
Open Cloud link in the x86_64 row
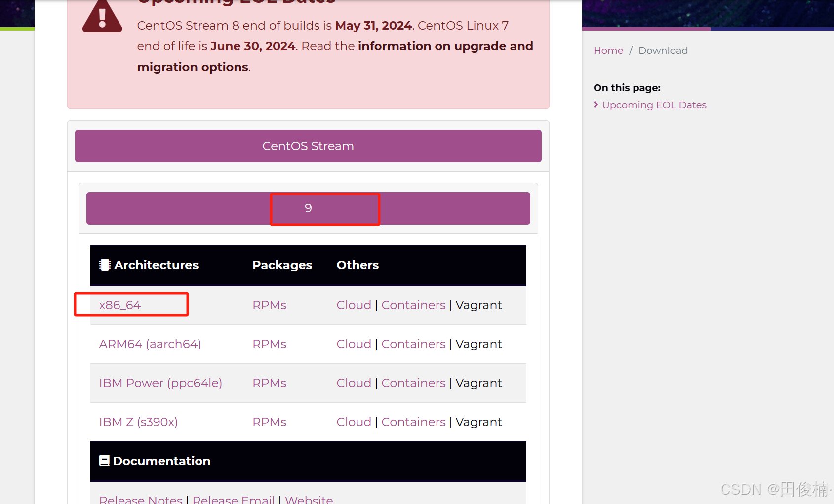tap(354, 305)
